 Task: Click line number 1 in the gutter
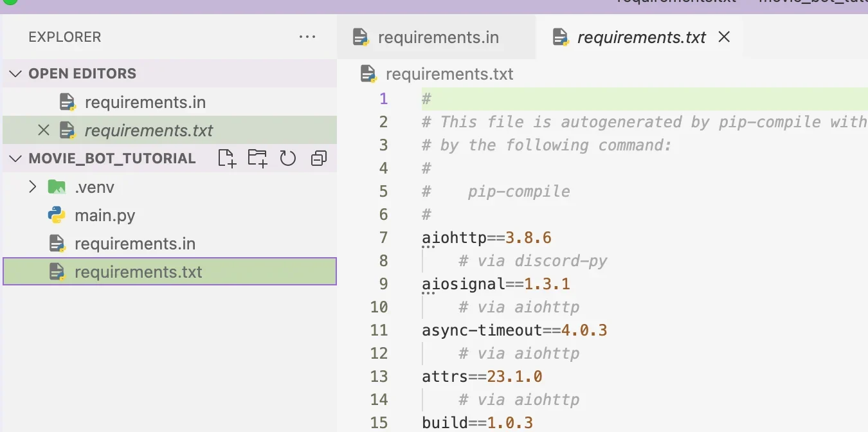(384, 98)
